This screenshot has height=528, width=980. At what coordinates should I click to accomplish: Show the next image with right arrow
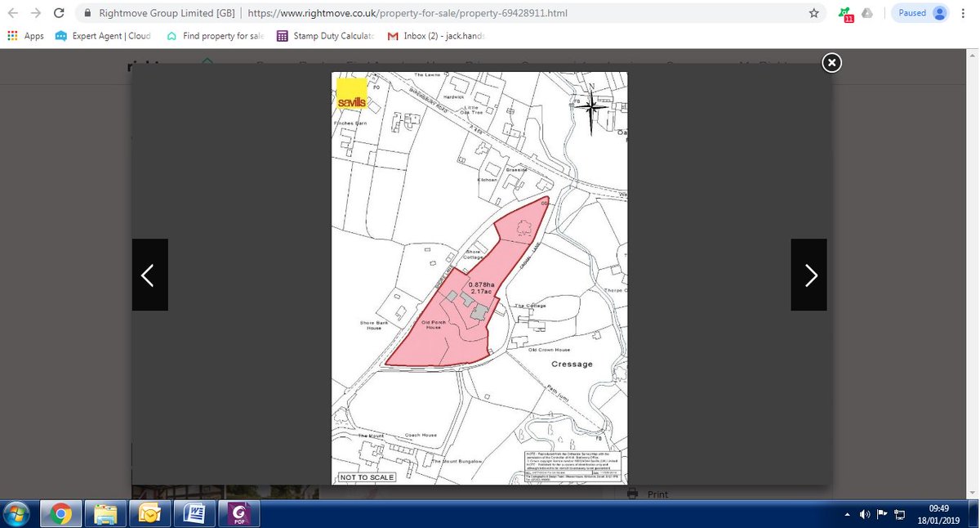(808, 275)
